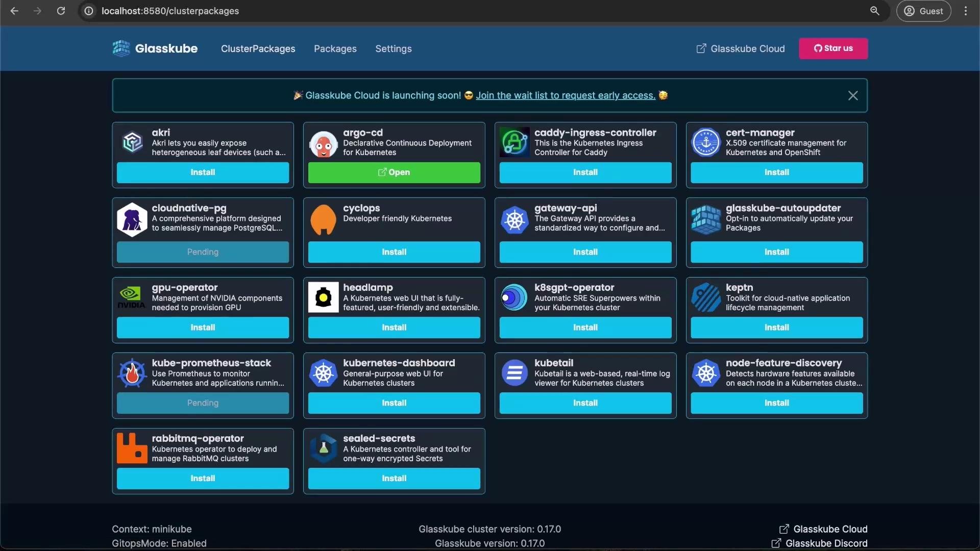Click 'GitopsMode: Enabled' footer text
Image resolution: width=980 pixels, height=551 pixels.
pyautogui.click(x=159, y=543)
